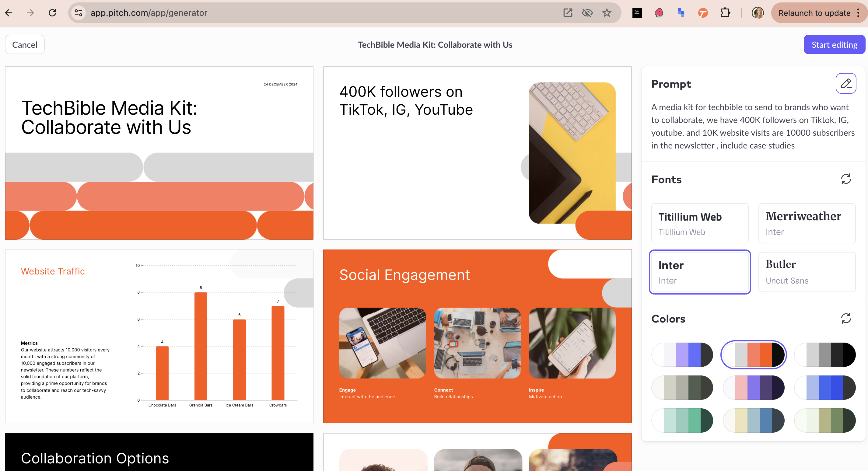This screenshot has height=471, width=868.
Task: Shuffle the Colors options
Action: tap(846, 318)
